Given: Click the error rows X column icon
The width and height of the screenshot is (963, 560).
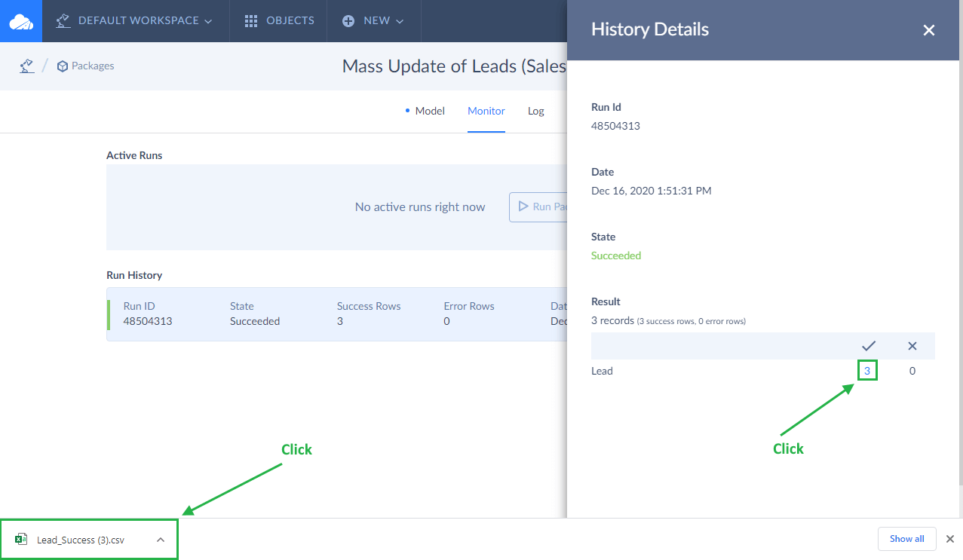Looking at the screenshot, I should coord(912,346).
